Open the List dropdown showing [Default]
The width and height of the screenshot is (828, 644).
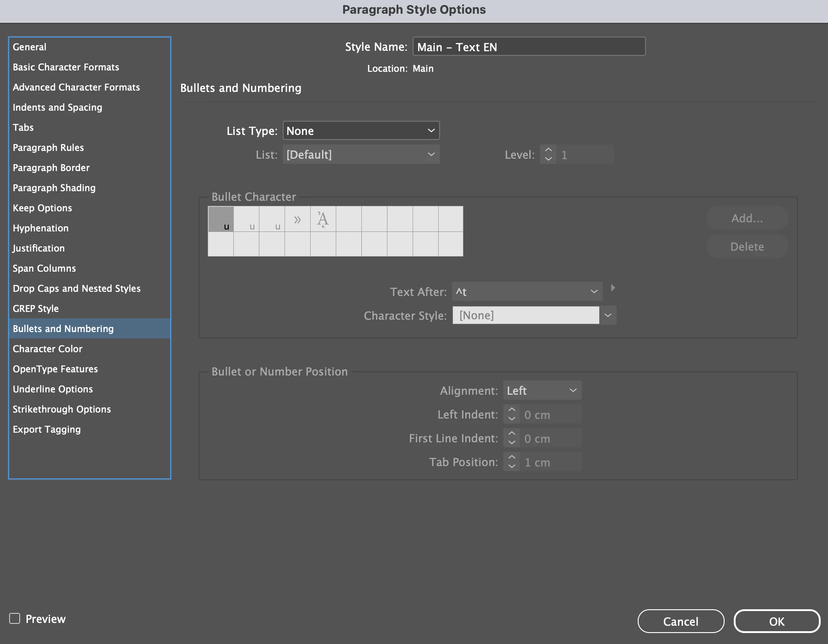[361, 155]
